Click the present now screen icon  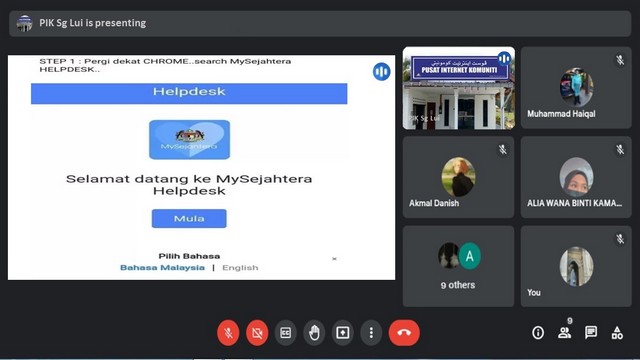342,333
